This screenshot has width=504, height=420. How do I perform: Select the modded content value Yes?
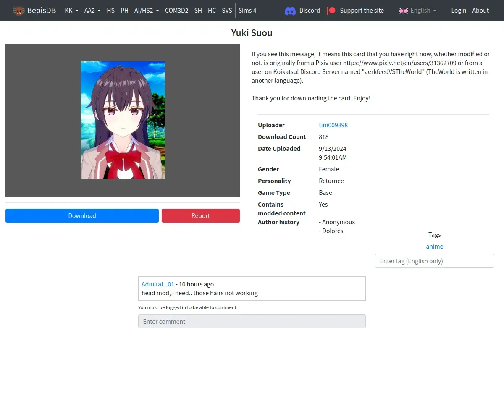coord(323,205)
